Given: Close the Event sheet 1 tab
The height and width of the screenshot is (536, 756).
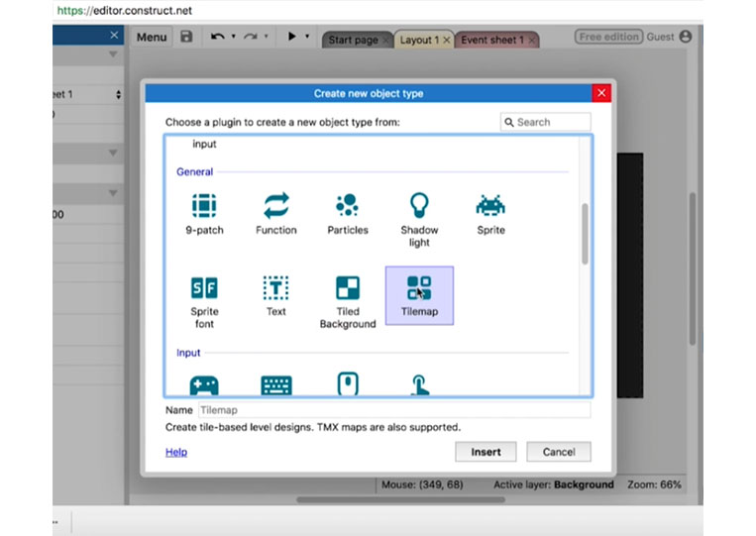Looking at the screenshot, I should point(531,40).
